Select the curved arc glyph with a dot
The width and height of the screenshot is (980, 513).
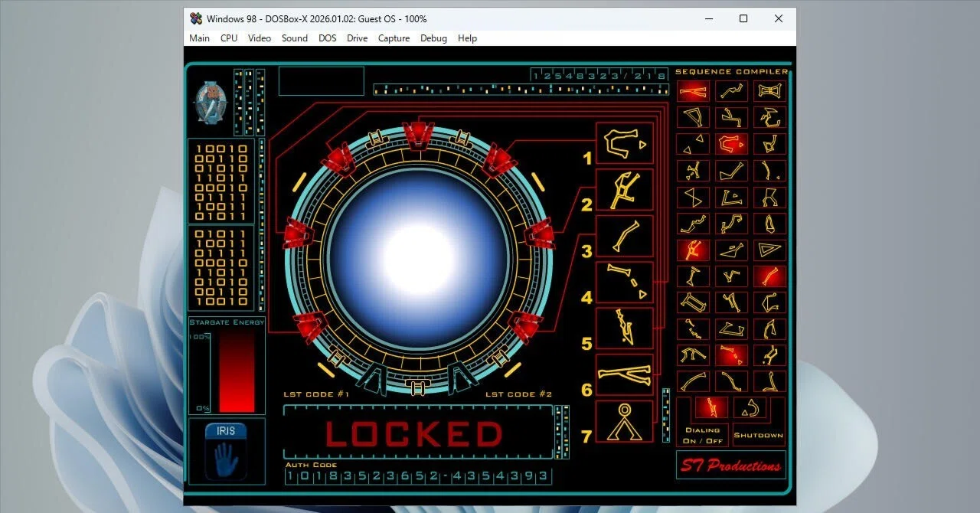[769, 171]
